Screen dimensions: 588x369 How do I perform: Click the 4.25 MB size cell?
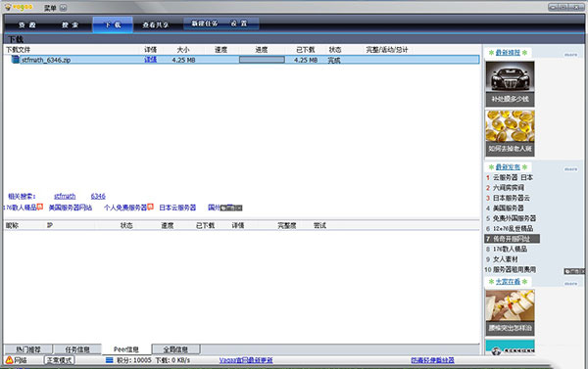click(184, 60)
